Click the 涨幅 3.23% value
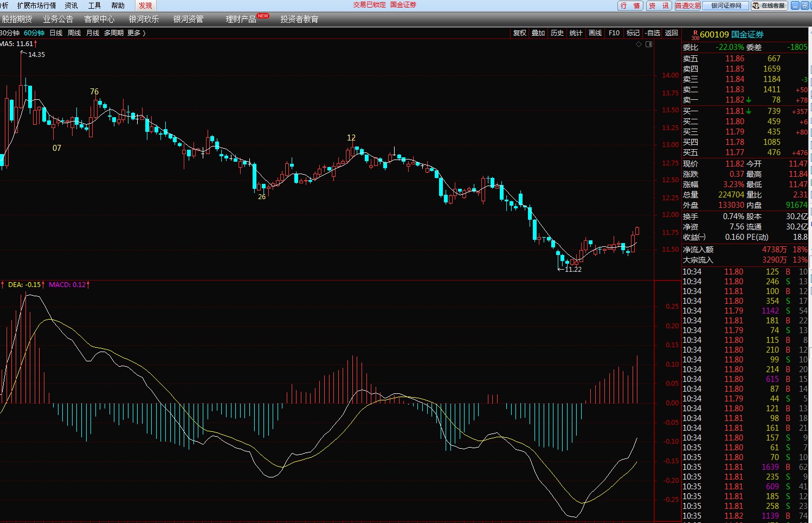This screenshot has width=812, height=523. pos(733,184)
